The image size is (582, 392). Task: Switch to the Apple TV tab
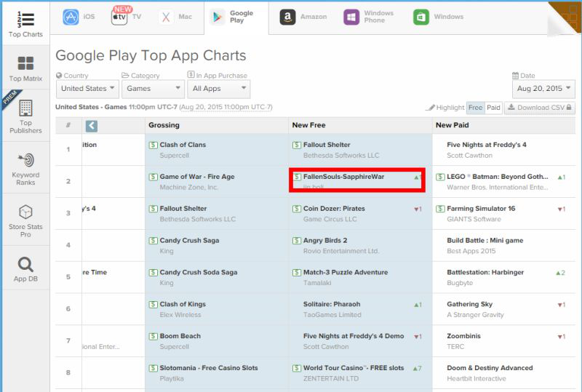[126, 17]
